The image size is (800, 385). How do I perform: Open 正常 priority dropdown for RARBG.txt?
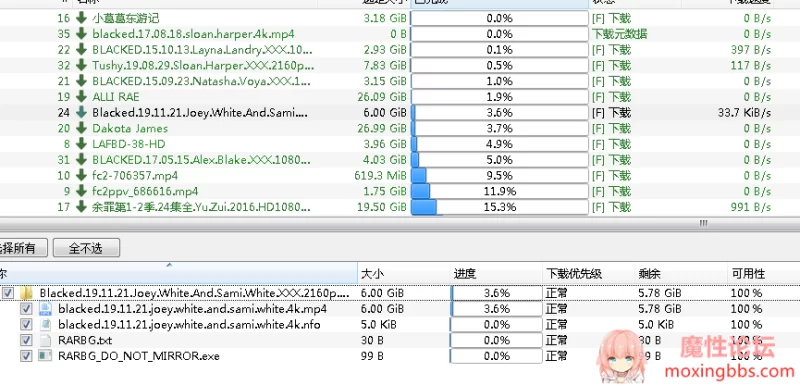pos(588,340)
